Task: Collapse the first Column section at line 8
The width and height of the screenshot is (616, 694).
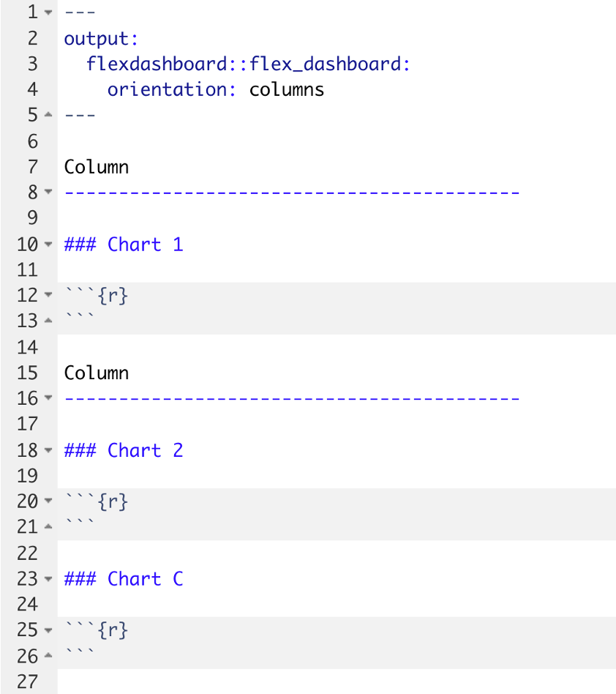Action: click(48, 192)
